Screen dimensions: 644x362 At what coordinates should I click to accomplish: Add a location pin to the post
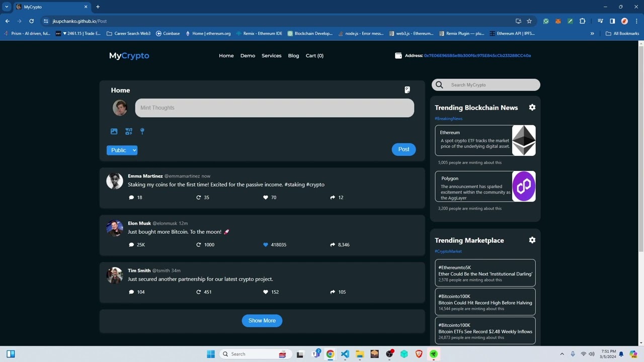142,131
